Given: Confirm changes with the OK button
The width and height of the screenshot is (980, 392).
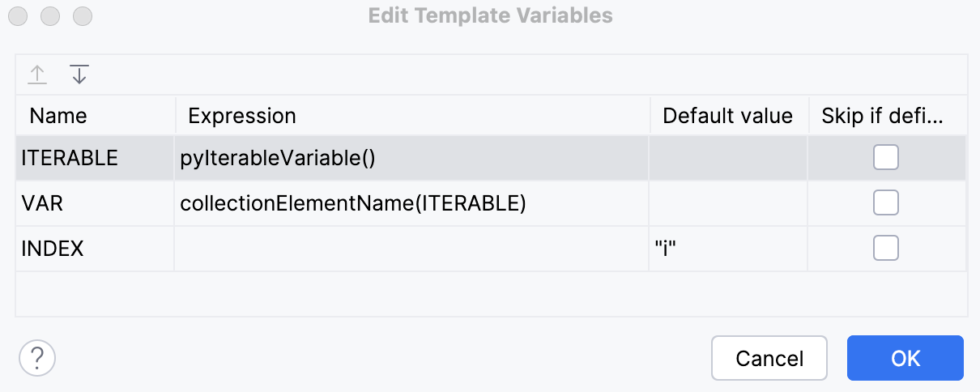Looking at the screenshot, I should click(905, 358).
